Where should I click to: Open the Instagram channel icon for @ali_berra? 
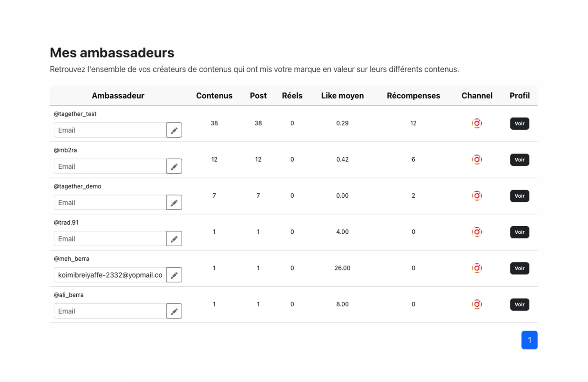tap(477, 304)
